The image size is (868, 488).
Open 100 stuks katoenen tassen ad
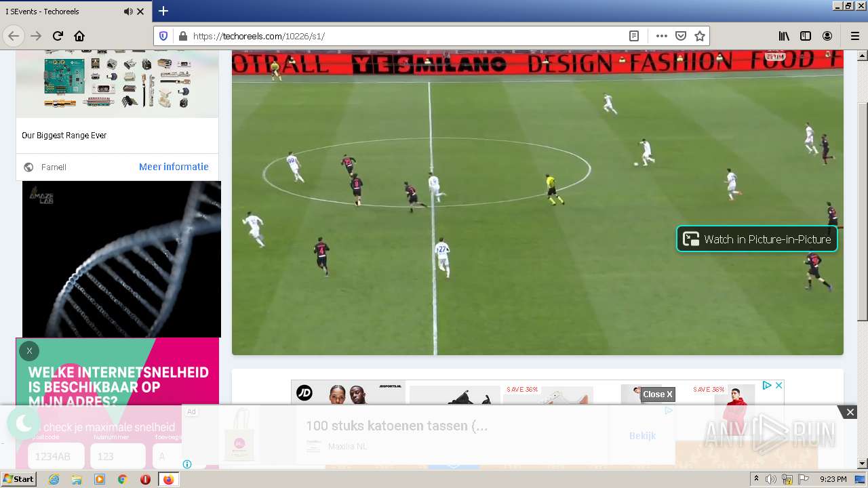pos(397,426)
